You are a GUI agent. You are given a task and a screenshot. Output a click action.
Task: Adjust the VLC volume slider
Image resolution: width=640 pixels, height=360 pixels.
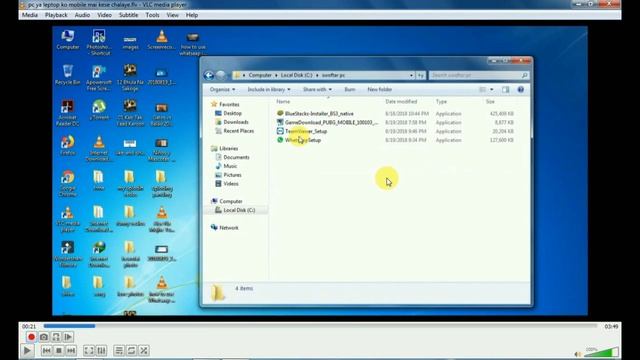602,352
